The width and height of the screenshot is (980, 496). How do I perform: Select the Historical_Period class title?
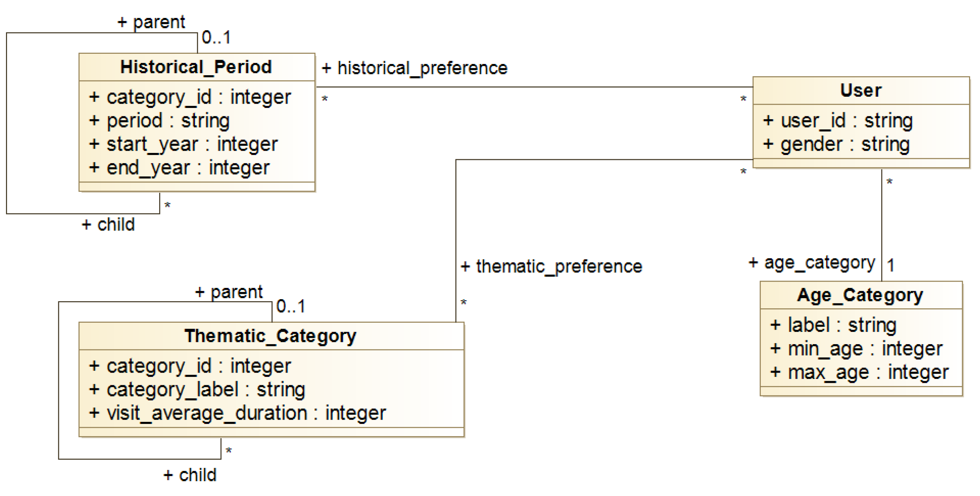196,67
